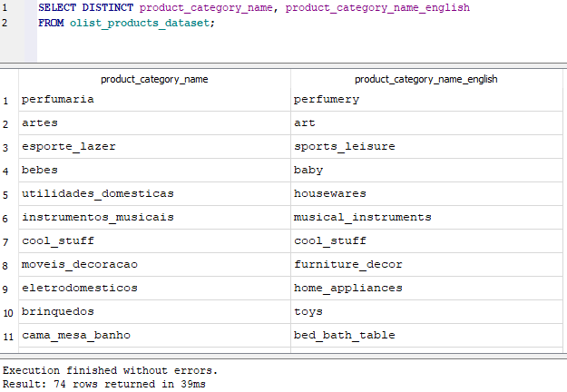Click the esporte_lazer cell

pos(154,147)
